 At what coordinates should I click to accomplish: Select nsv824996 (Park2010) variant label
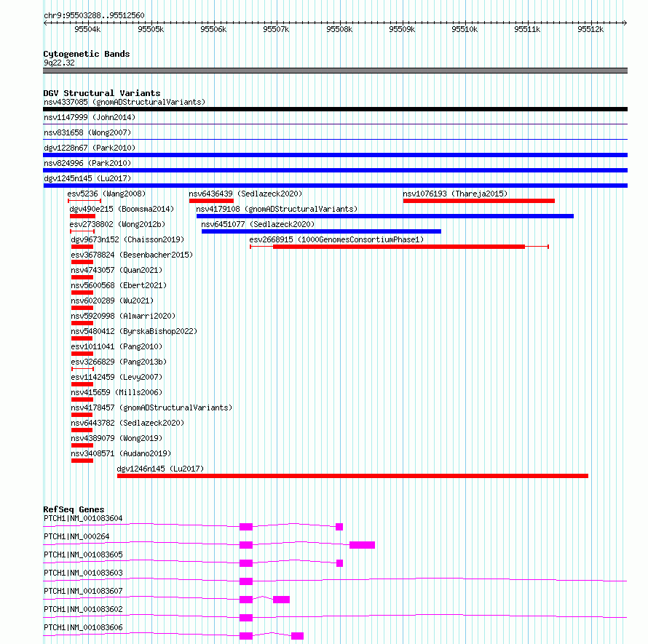pos(87,163)
